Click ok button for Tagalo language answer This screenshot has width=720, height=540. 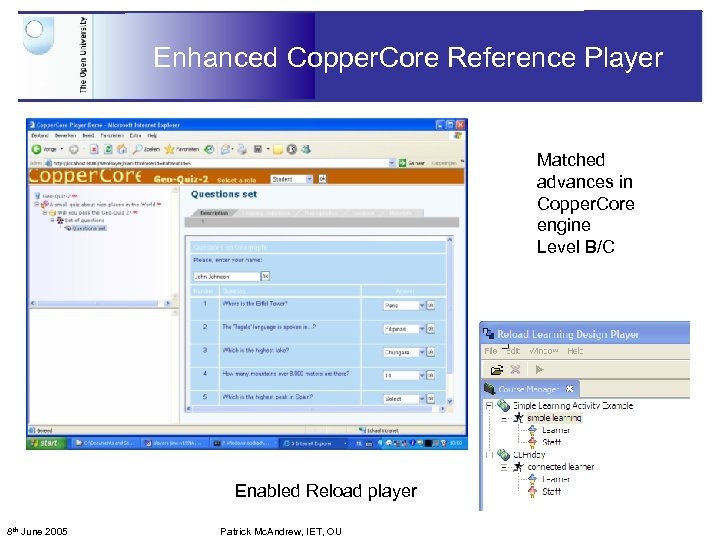click(431, 329)
